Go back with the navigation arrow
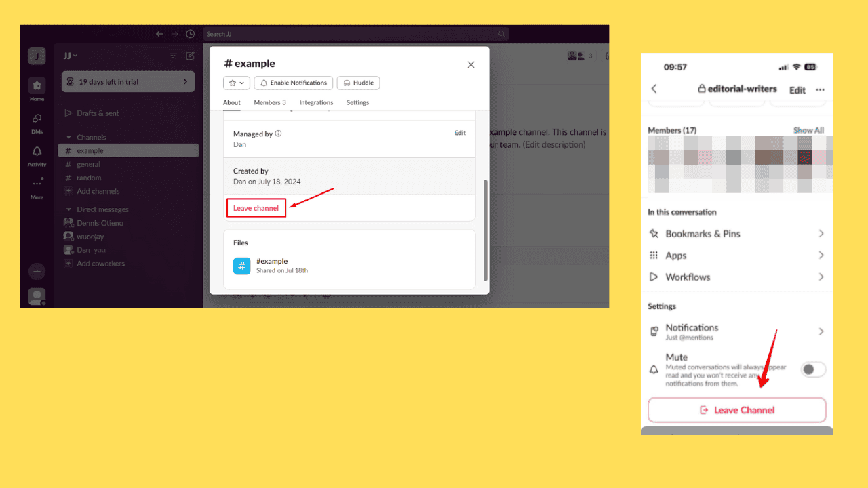The width and height of the screenshot is (868, 488). click(159, 34)
